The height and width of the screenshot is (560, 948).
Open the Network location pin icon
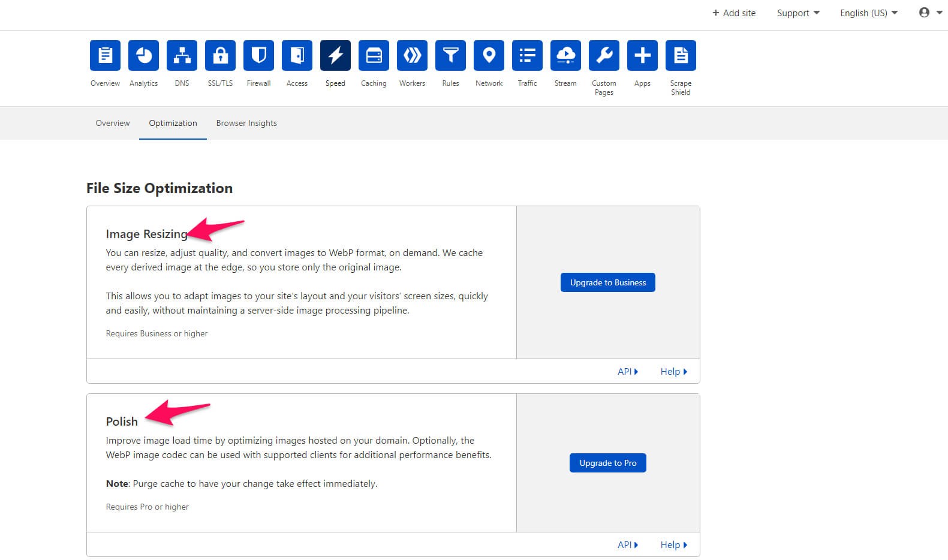pyautogui.click(x=489, y=55)
